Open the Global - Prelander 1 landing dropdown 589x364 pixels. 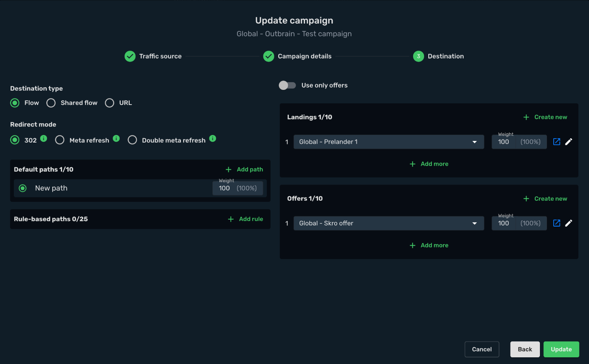pyautogui.click(x=389, y=142)
